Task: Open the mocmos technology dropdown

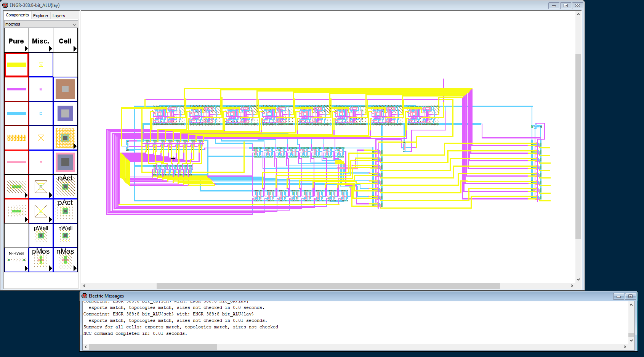Action: (x=41, y=24)
